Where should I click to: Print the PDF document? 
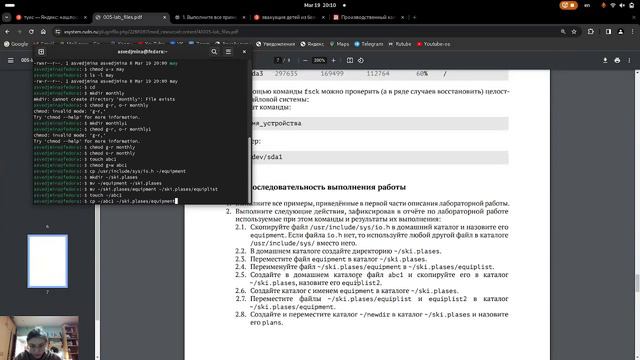pos(617,60)
